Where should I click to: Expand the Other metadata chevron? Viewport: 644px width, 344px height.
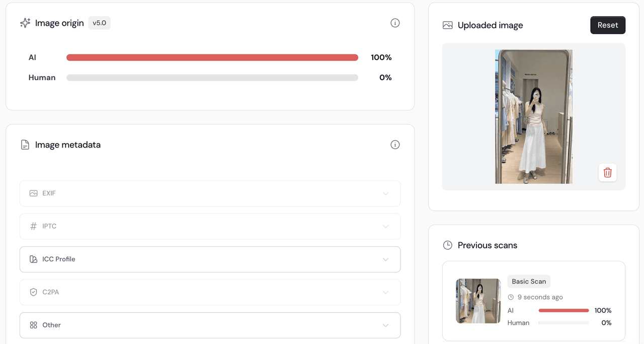pyautogui.click(x=385, y=325)
